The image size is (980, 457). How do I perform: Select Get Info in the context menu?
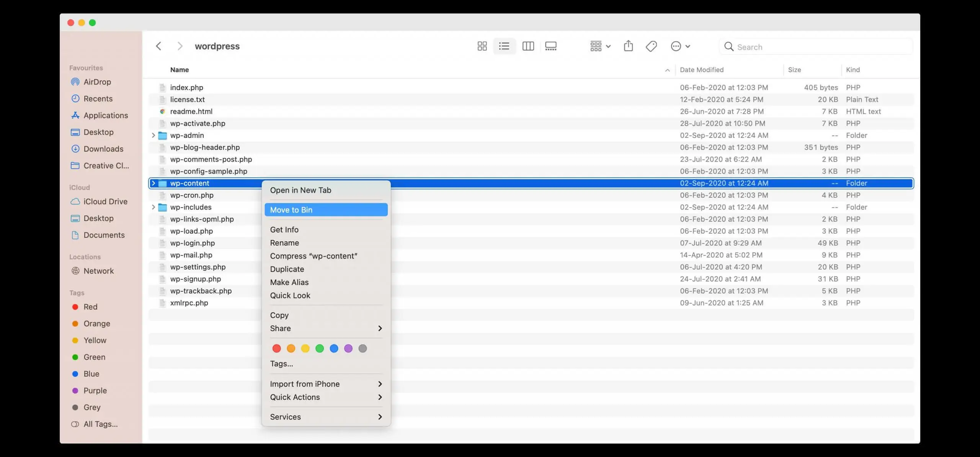click(x=284, y=230)
